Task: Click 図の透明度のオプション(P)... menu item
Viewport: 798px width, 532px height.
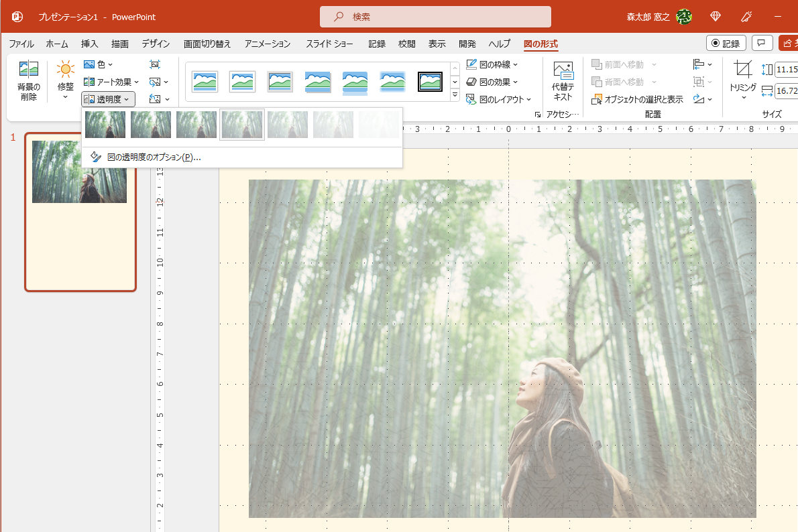Action: tap(241, 157)
